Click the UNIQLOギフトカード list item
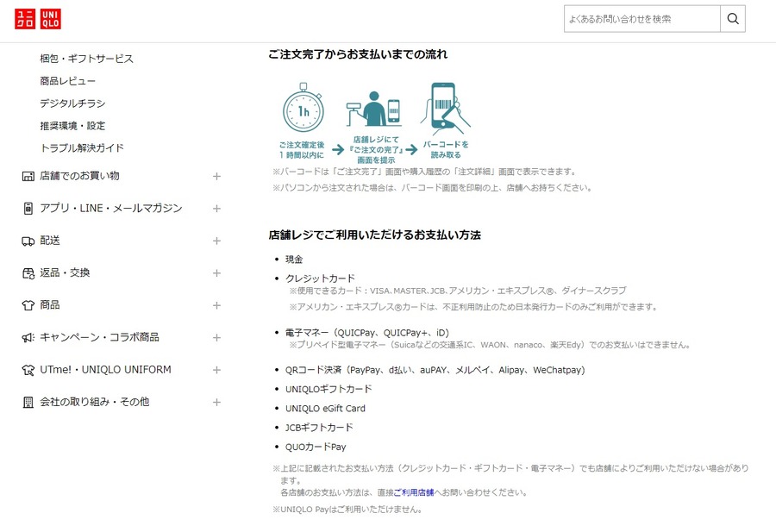 [329, 390]
